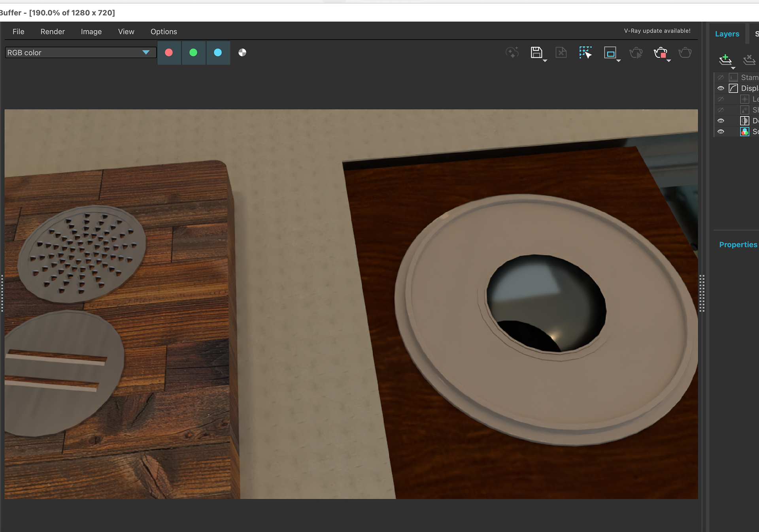Open the Render menu
The height and width of the screenshot is (532, 759).
(x=53, y=32)
